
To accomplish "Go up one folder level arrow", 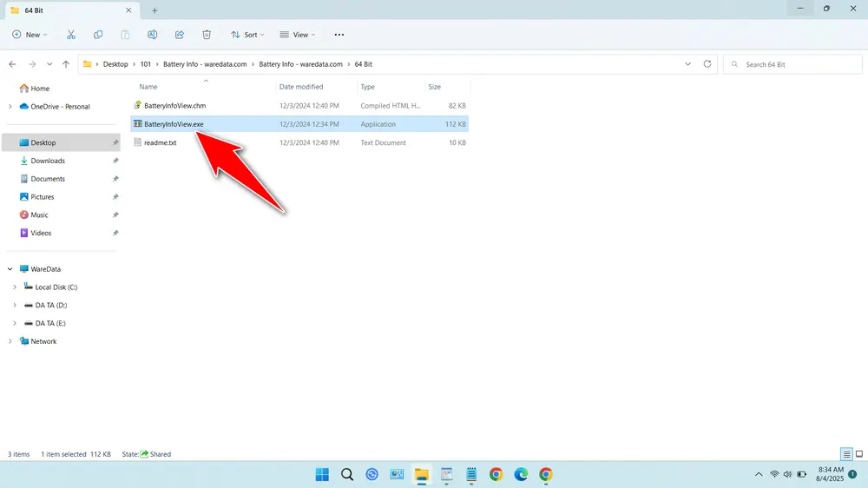I will pyautogui.click(x=66, y=64).
